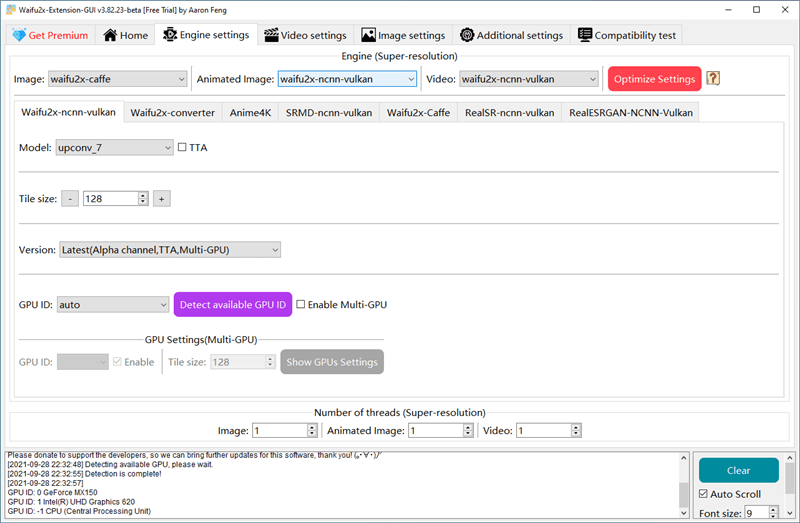800x523 pixels.
Task: Click the Tile size spinner up arrow
Action: click(143, 195)
